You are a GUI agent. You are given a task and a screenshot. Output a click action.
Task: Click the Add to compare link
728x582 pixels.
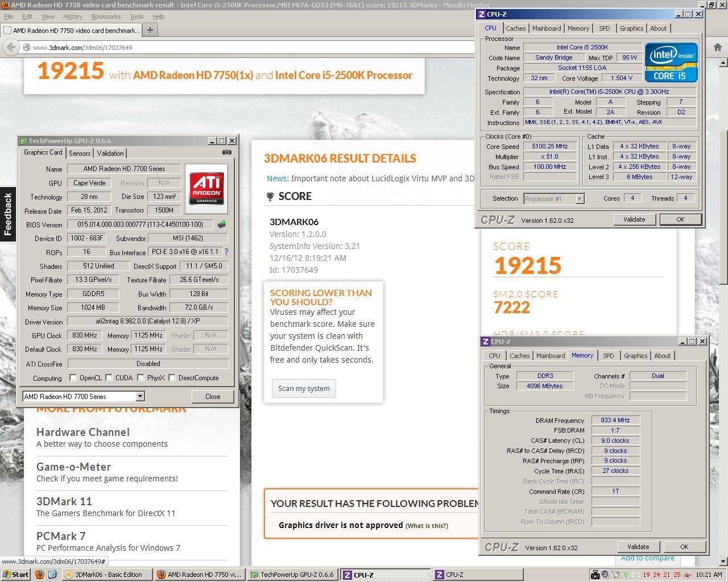pos(647,558)
